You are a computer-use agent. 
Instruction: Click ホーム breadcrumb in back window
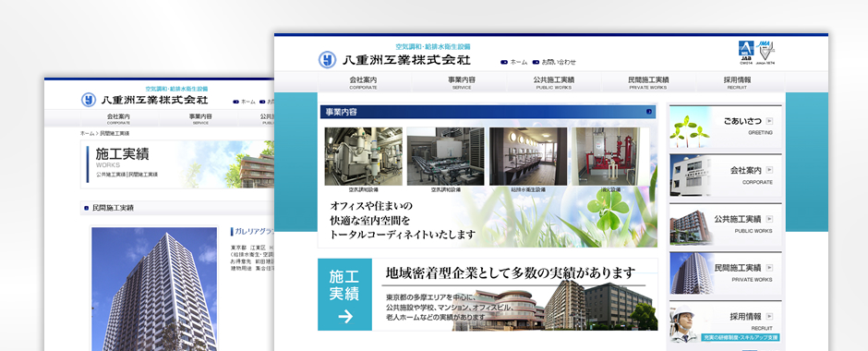click(x=87, y=133)
